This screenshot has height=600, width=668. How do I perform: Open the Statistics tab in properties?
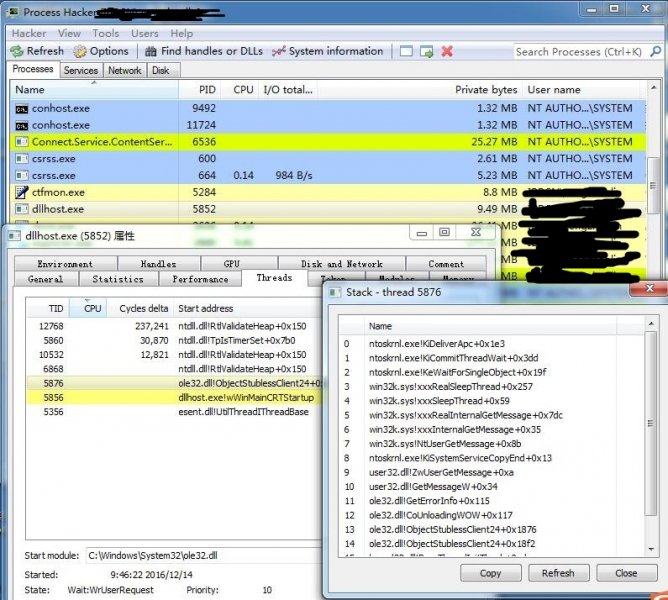click(118, 279)
